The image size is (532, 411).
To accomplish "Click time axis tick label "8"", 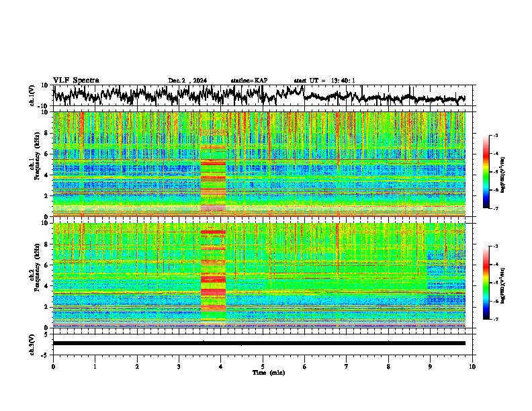I will [x=388, y=367].
